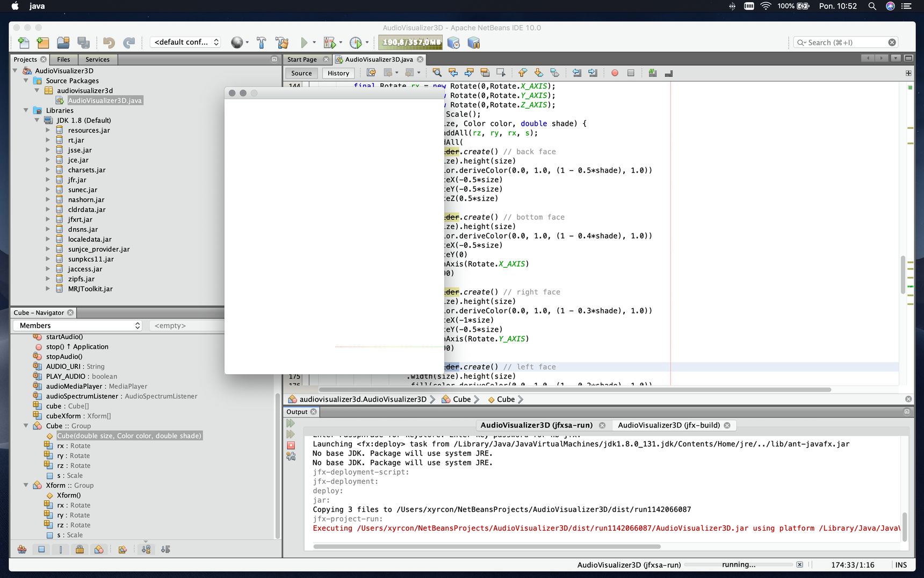Screen dimensions: 924x578
Task: Toggle show inner classes in Navigator
Action: pos(99,550)
